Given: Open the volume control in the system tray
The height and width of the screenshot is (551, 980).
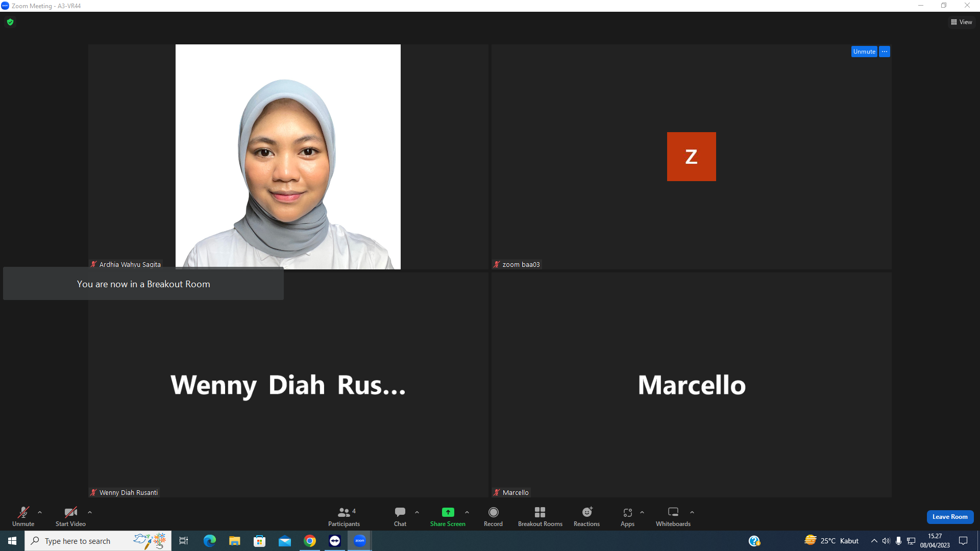Looking at the screenshot, I should (886, 541).
